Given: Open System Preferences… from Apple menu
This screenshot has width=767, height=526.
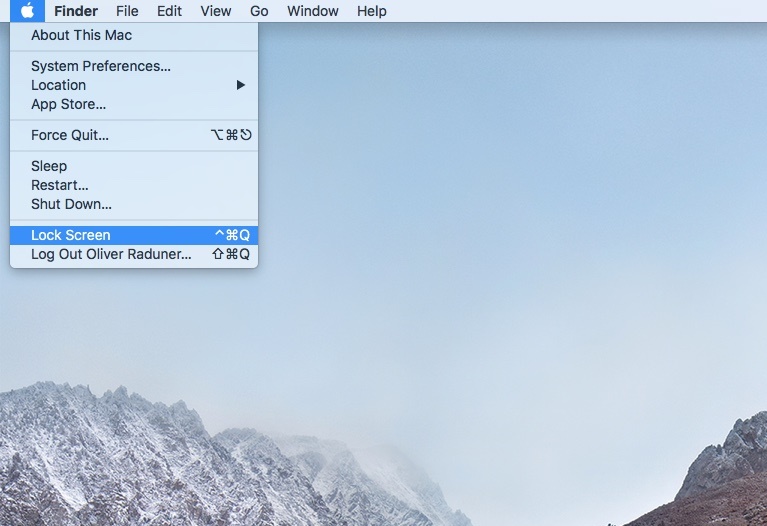Looking at the screenshot, I should tap(134, 66).
